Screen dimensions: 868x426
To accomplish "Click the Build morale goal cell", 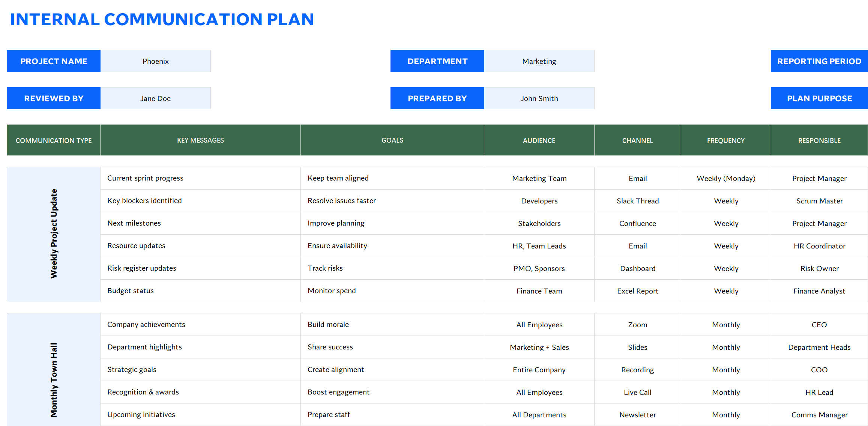I will click(x=392, y=325).
